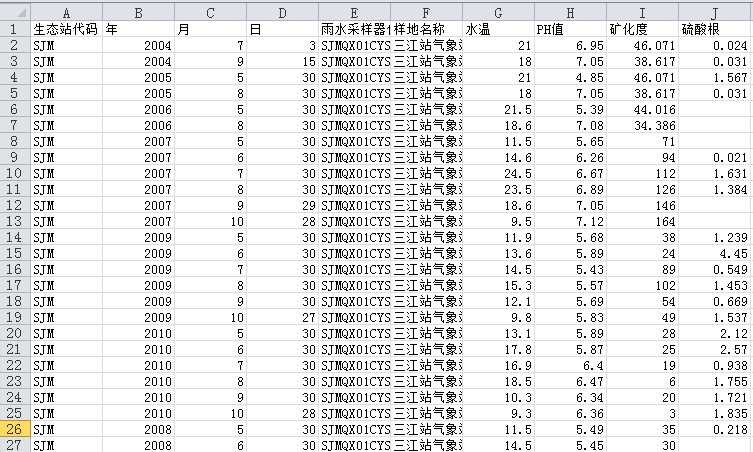Click mineralization 146 in row 12
This screenshot has height=452, width=753.
pyautogui.click(x=643, y=206)
